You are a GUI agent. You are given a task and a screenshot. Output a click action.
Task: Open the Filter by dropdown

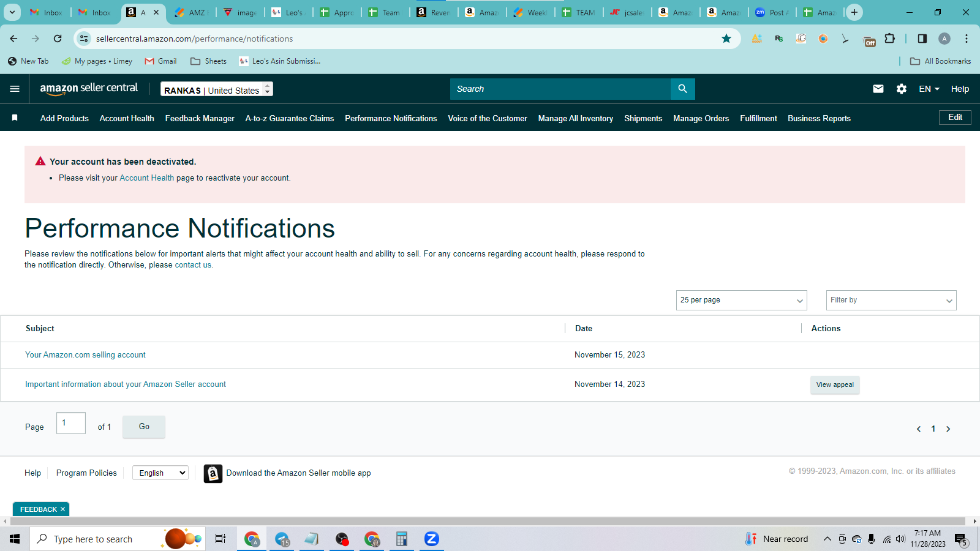pyautogui.click(x=891, y=300)
